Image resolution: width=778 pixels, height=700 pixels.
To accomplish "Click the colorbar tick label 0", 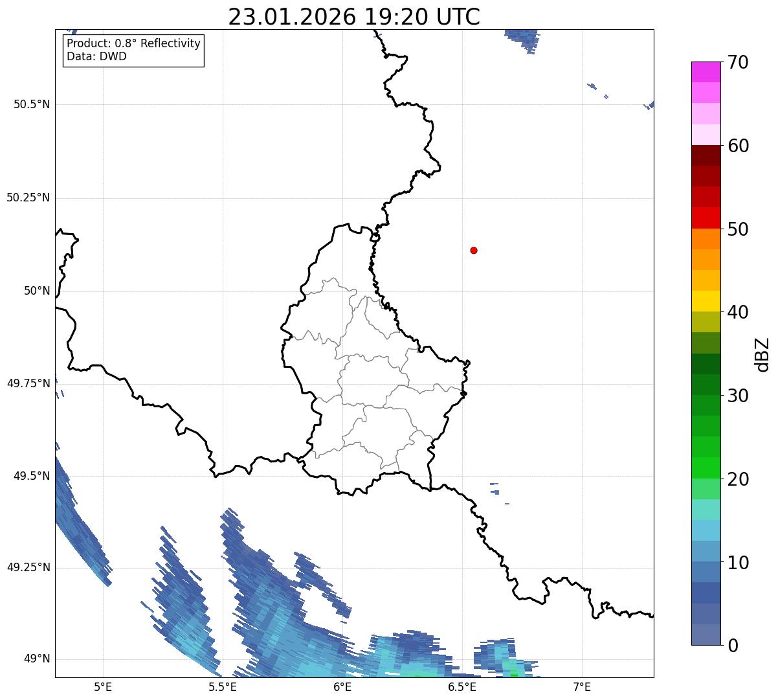I will coord(732,646).
